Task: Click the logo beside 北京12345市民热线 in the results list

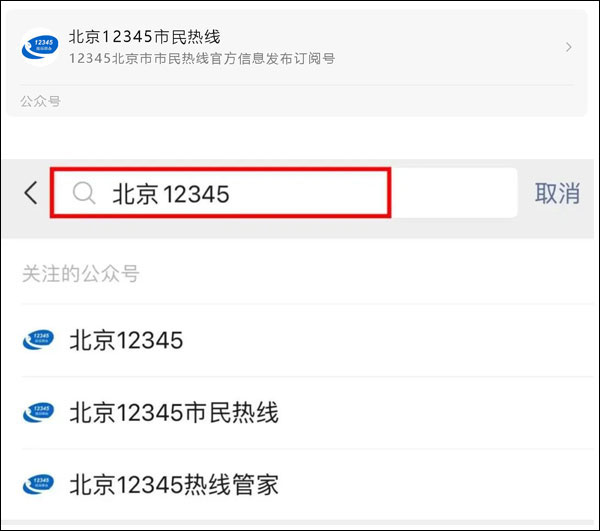Action: coord(39,412)
